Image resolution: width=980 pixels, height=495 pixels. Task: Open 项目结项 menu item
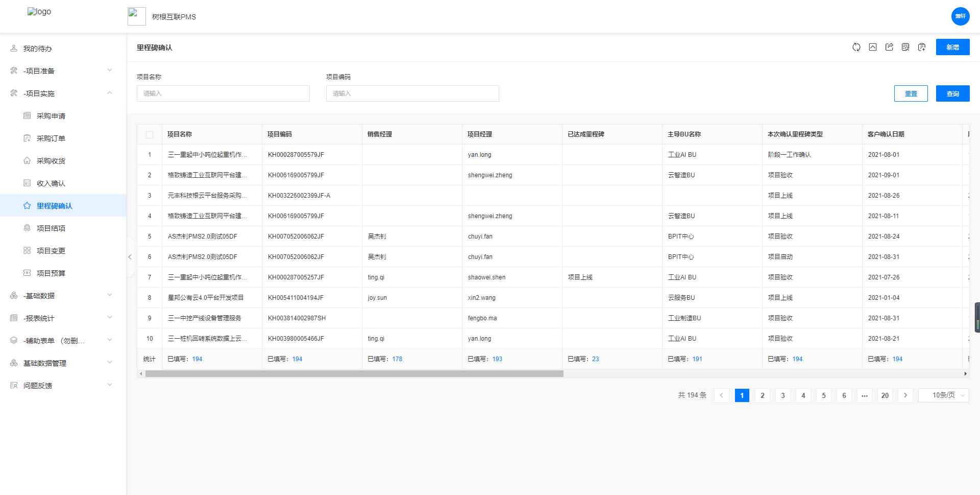[63, 228]
